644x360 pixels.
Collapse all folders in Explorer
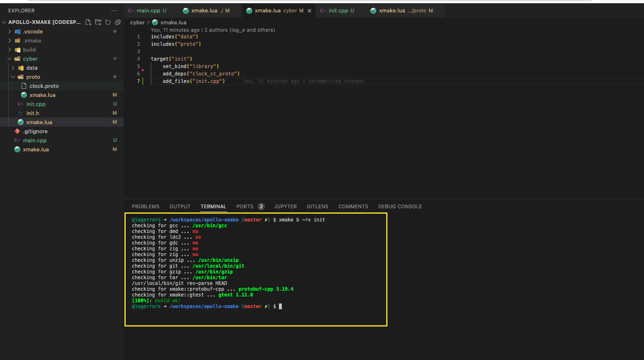(118, 22)
